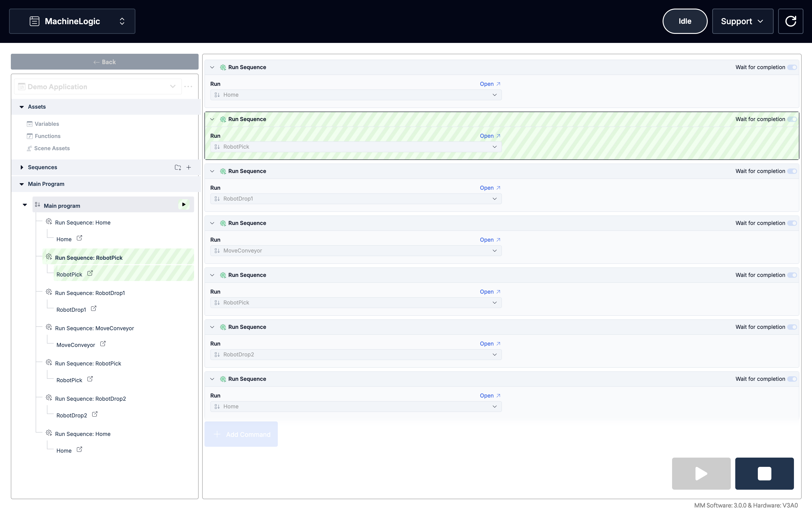Open the Run dropdown in highlighted RobotPick card

356,147
